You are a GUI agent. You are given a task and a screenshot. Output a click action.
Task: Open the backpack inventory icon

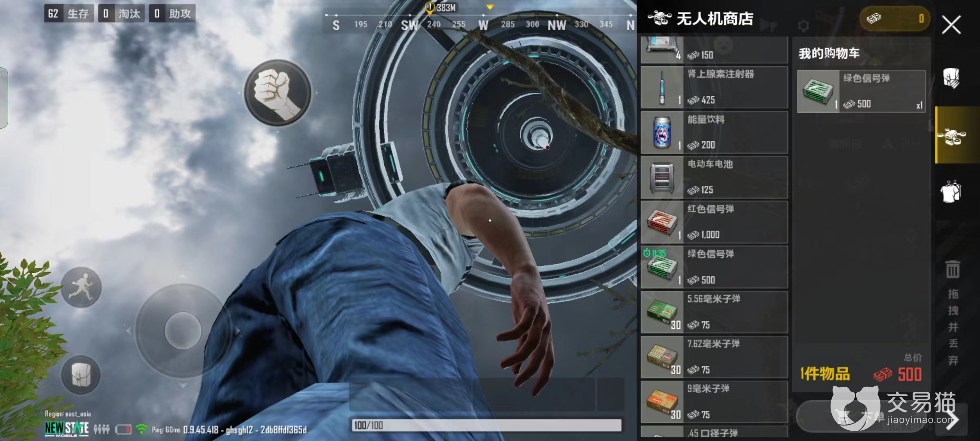[81, 374]
